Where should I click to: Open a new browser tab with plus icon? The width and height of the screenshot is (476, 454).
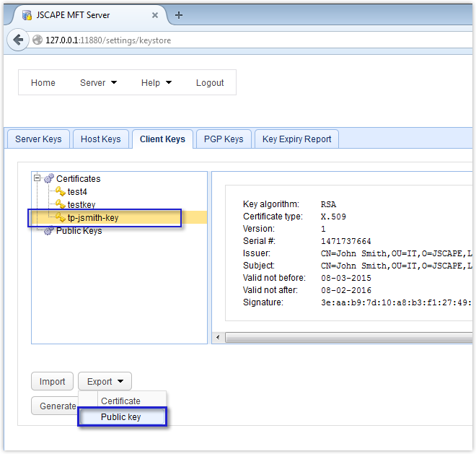pyautogui.click(x=179, y=15)
